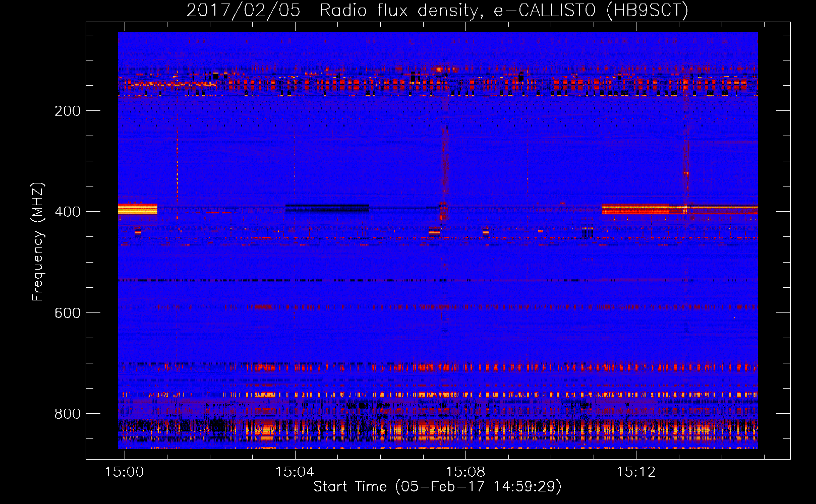Click the 15:00 time tick label
The image size is (816, 504).
coord(124,472)
